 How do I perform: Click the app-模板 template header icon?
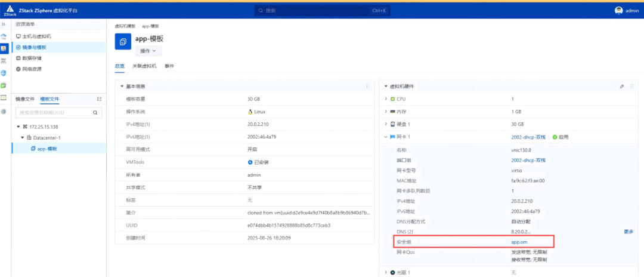(x=123, y=42)
